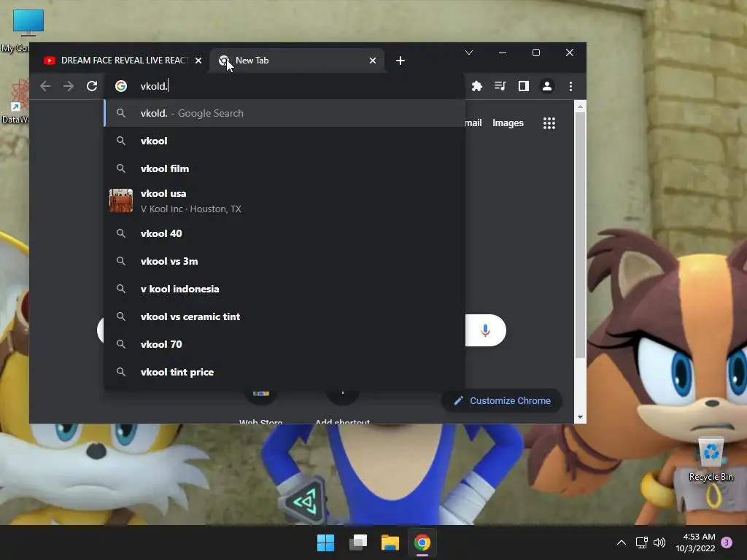
Task: Select the New Tab tab
Action: pos(296,61)
